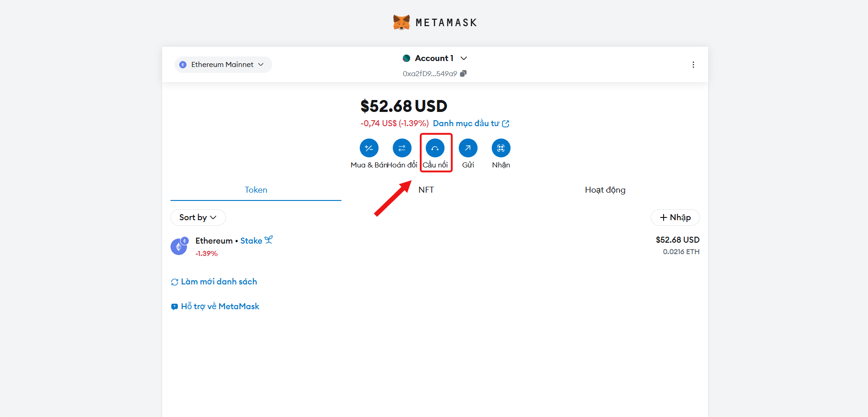Click Làm mới danh sách refresh link
The height and width of the screenshot is (417, 868).
pyautogui.click(x=214, y=282)
